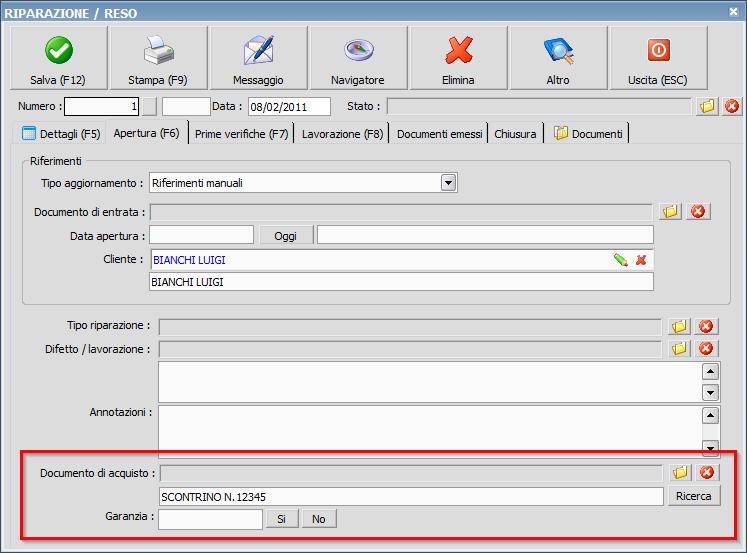Screen dimensions: 747x553
Task: Click the Stato status field
Action: [539, 106]
